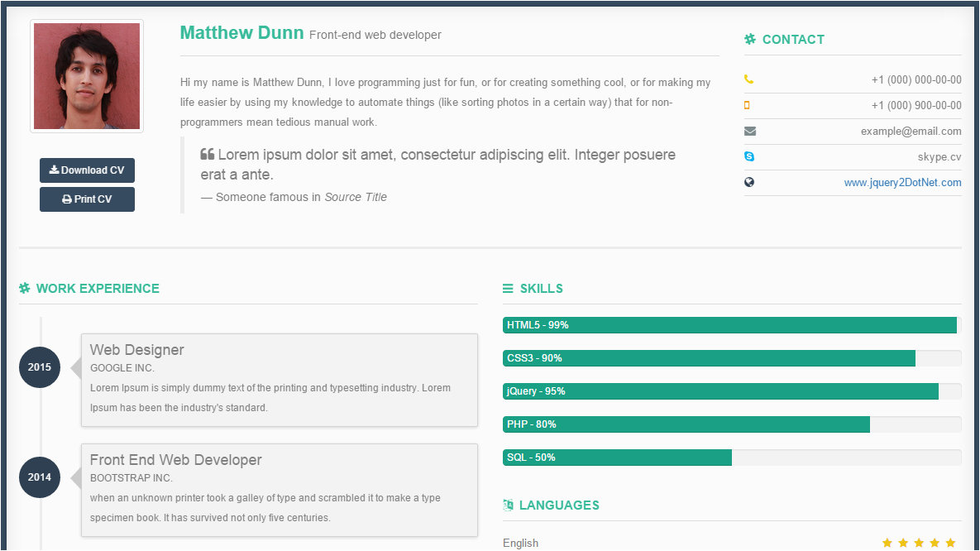Image resolution: width=980 pixels, height=551 pixels.
Task: Click the phone icon in Contact
Action: [x=749, y=80]
